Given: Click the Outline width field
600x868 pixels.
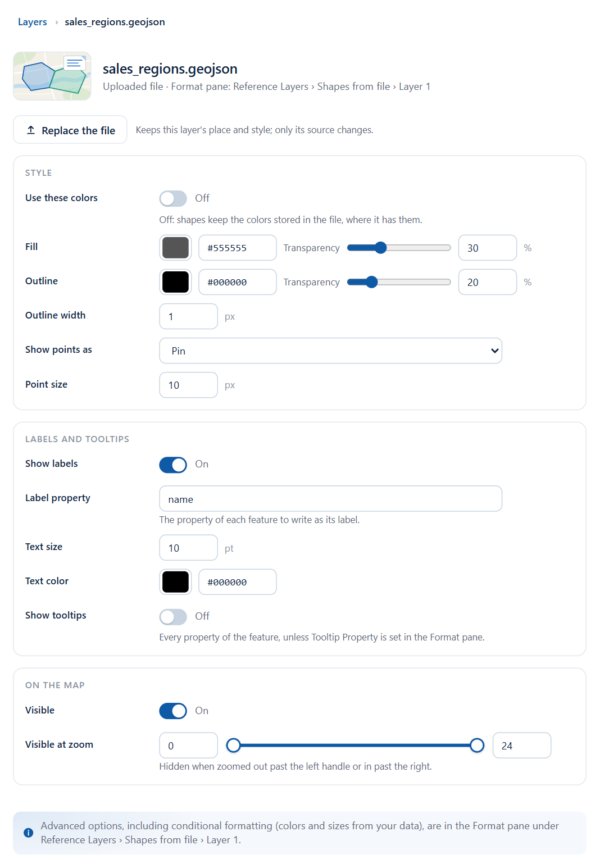Looking at the screenshot, I should coord(188,316).
